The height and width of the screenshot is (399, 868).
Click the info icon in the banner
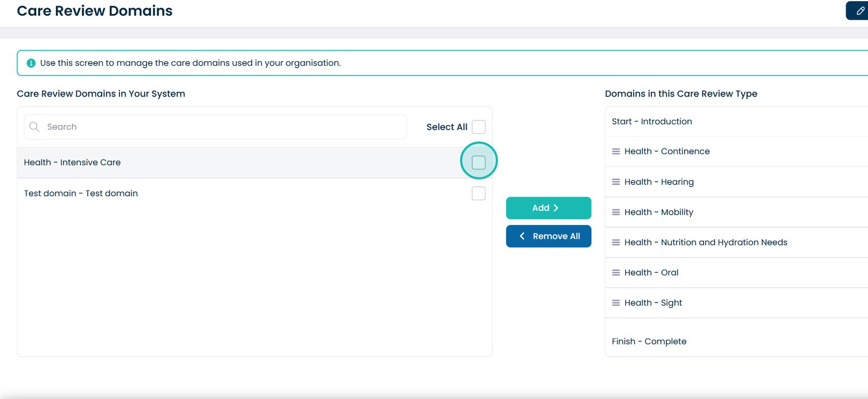coord(31,63)
